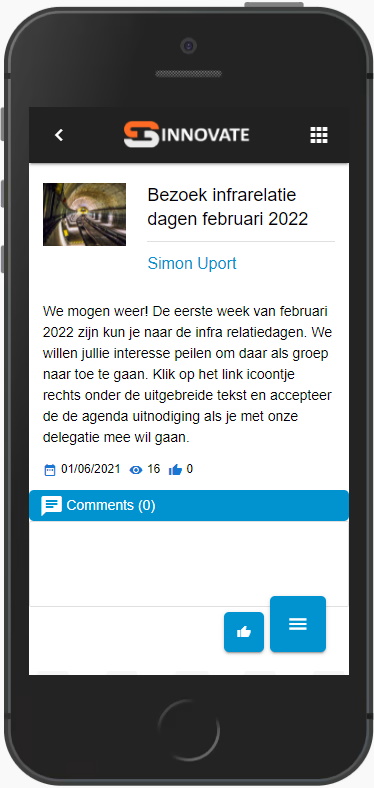Go back using the left chevron arrow
Image resolution: width=374 pixels, height=788 pixels.
(x=59, y=135)
